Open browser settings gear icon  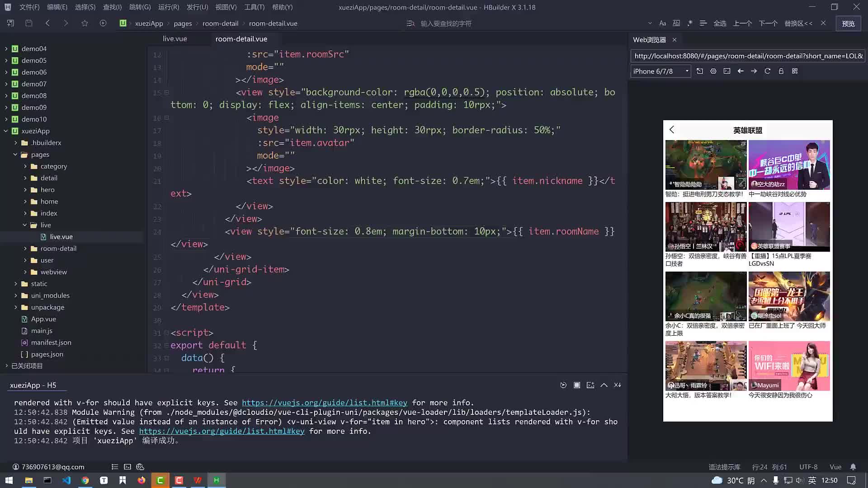(x=713, y=71)
